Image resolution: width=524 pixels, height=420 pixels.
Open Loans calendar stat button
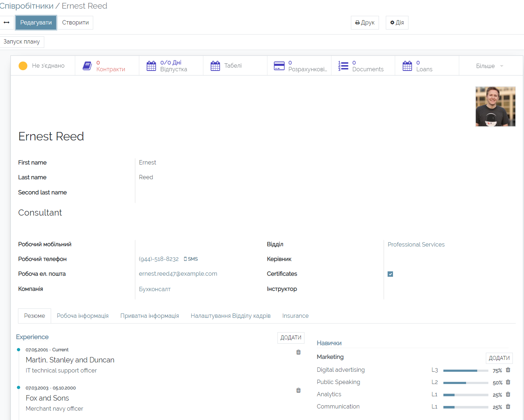click(x=427, y=66)
